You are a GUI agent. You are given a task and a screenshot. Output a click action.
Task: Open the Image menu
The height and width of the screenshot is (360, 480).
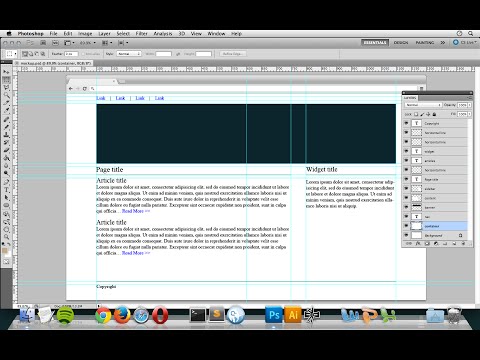pos(85,33)
